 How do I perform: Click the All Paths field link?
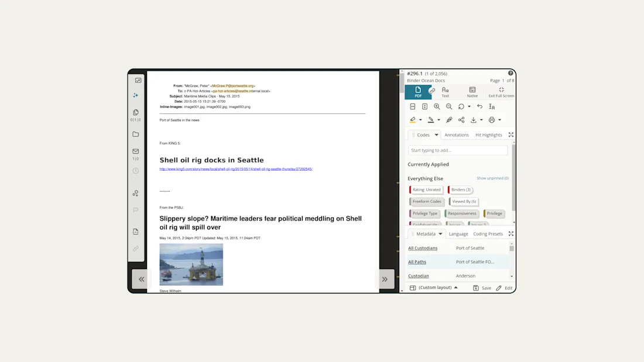(x=417, y=262)
